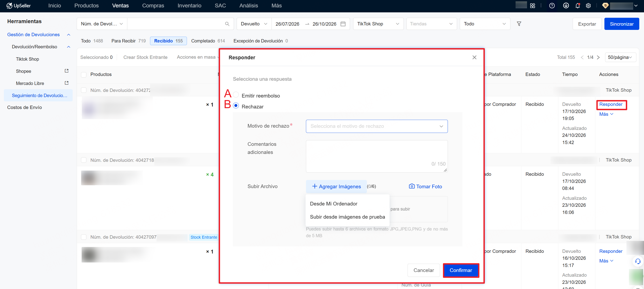644x289 pixels.
Task: Open Shopee external link icon
Action: click(x=67, y=71)
